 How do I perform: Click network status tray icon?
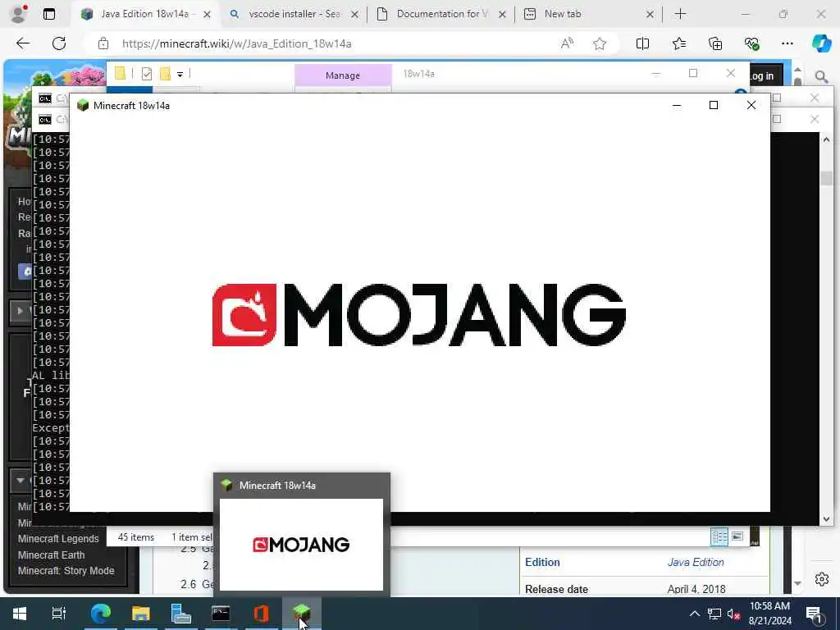714,614
